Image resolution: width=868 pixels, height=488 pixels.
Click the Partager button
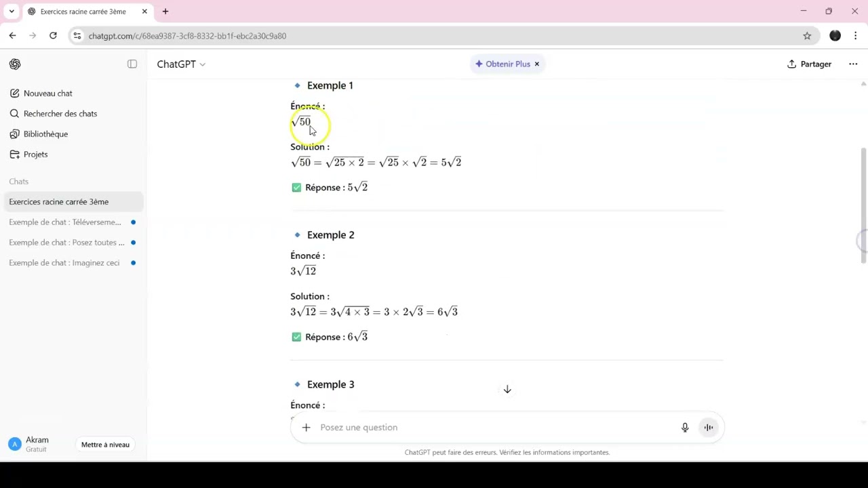click(x=809, y=64)
